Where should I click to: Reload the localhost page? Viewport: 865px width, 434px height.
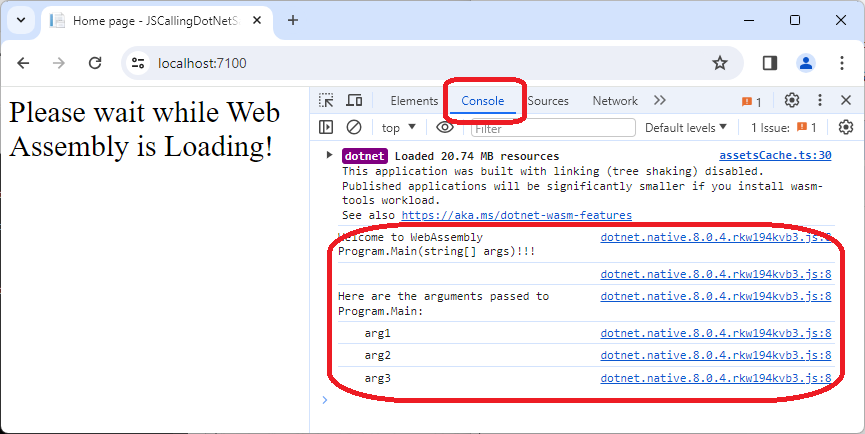coord(95,63)
